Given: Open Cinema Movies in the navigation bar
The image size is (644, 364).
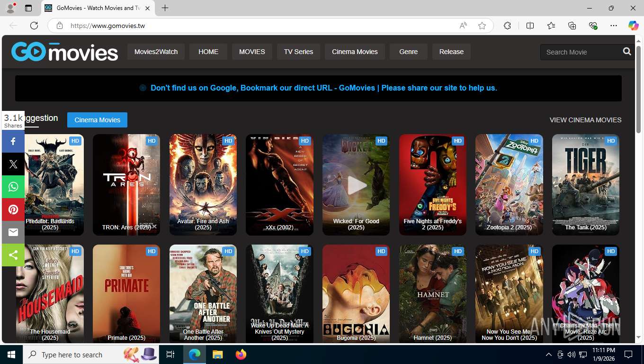Looking at the screenshot, I should (x=355, y=52).
